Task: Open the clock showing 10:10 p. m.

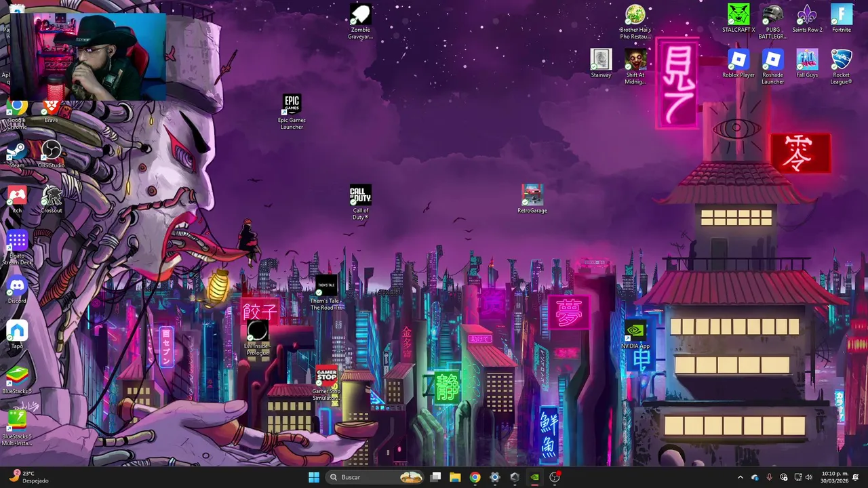Action: (x=835, y=477)
